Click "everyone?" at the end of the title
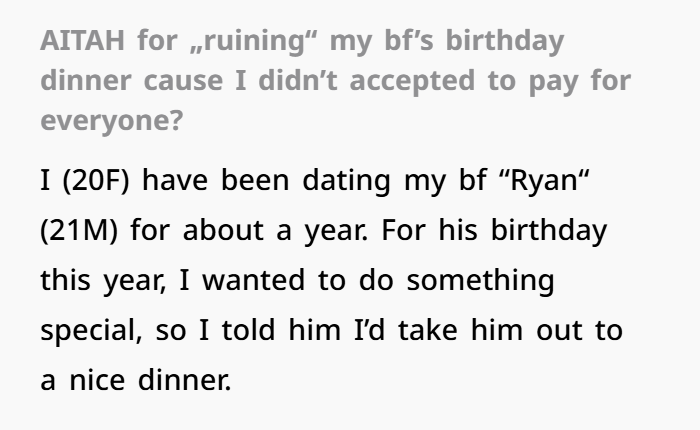The width and height of the screenshot is (700, 430). 112,121
